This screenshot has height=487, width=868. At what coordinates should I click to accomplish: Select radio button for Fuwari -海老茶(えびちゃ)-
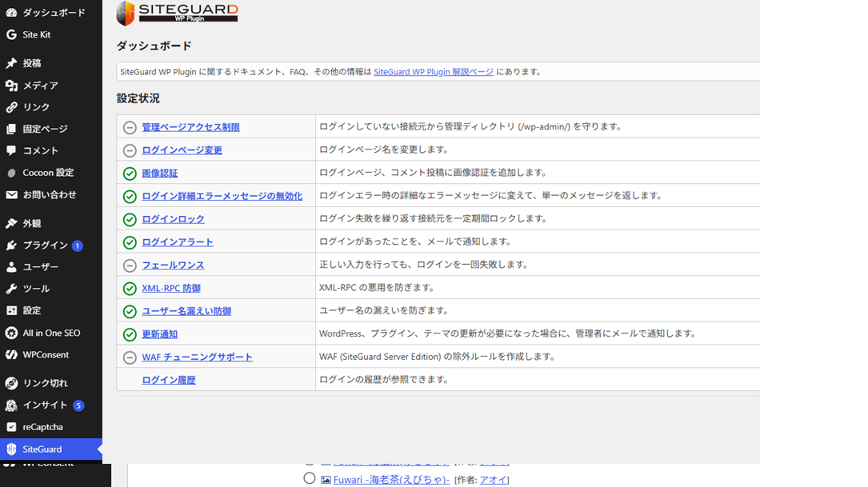point(310,478)
